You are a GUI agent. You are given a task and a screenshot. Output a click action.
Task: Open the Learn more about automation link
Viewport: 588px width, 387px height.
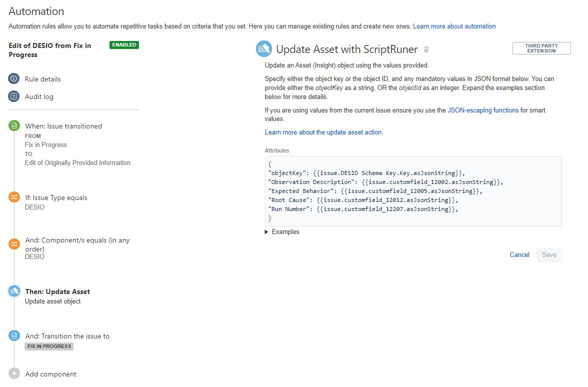click(454, 26)
